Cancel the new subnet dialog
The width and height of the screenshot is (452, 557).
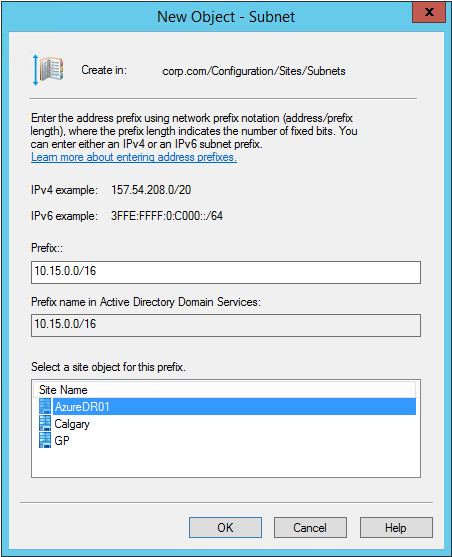[x=310, y=528]
